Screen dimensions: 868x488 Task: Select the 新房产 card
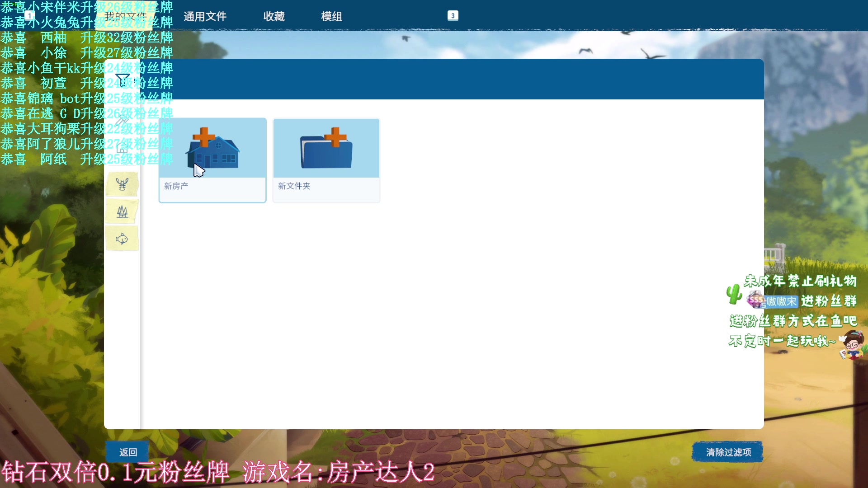[x=212, y=160]
